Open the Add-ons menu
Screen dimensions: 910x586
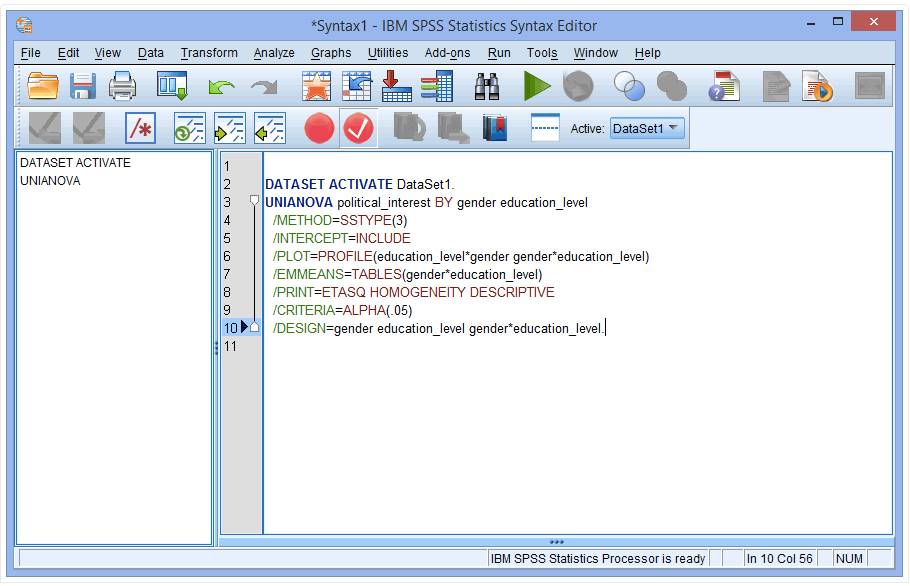tap(447, 53)
